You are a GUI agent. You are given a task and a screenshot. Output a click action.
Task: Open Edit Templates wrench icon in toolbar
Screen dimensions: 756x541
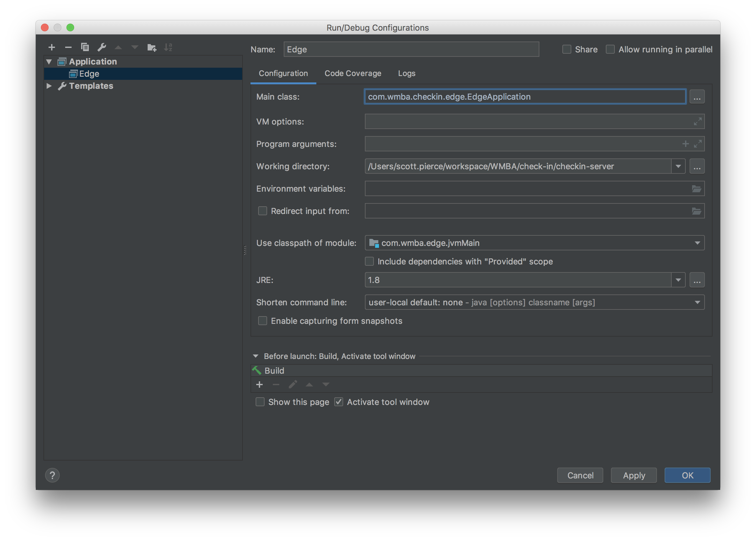[x=102, y=47]
